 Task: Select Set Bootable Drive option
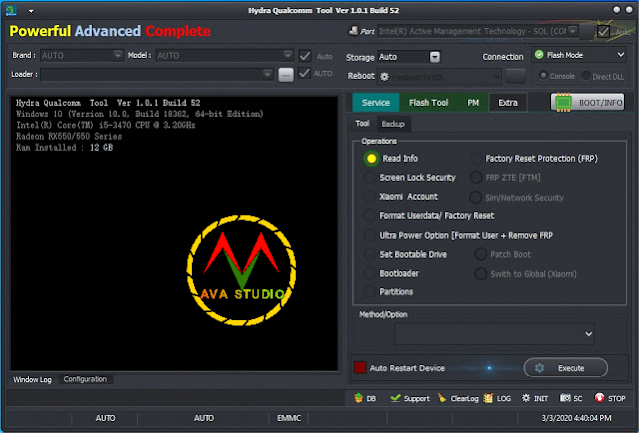tap(369, 254)
